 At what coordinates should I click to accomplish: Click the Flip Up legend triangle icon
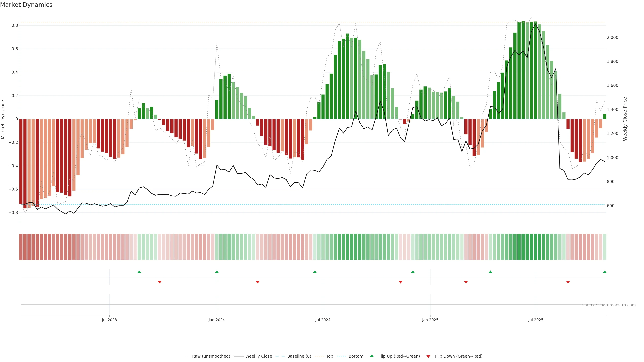(372, 356)
